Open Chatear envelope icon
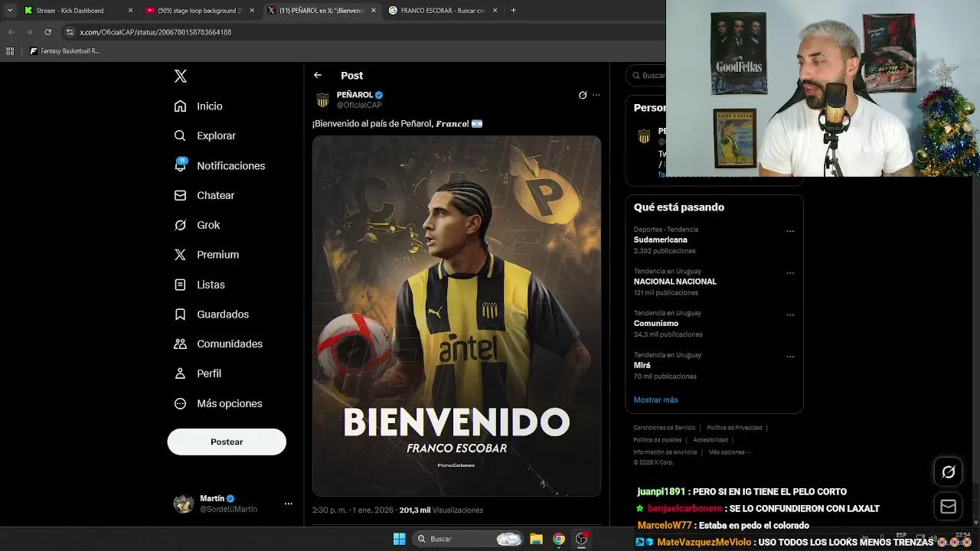The height and width of the screenshot is (551, 980). 180,195
